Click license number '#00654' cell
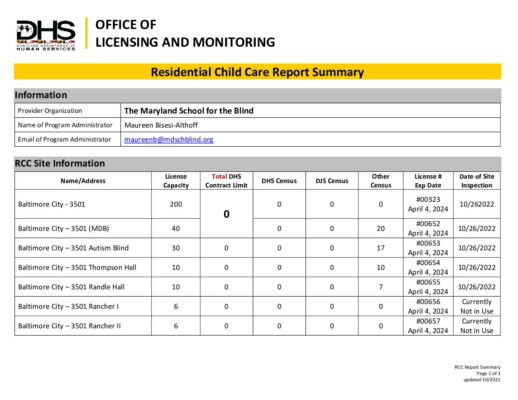 428,267
